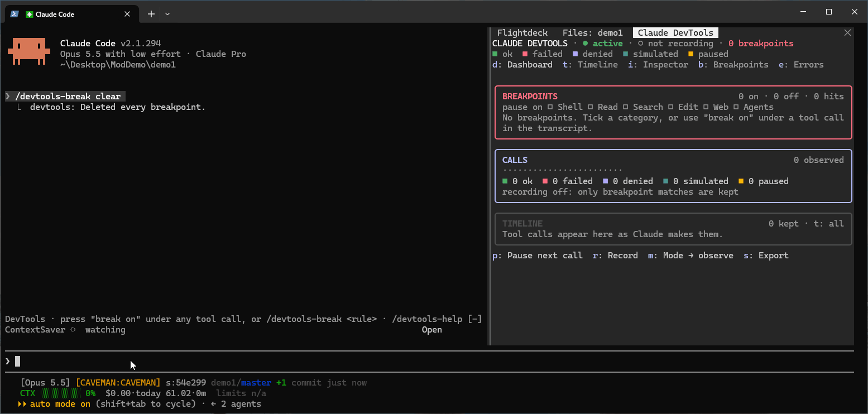Tick the Edit pause-on checkbox
868x414 pixels.
670,107
